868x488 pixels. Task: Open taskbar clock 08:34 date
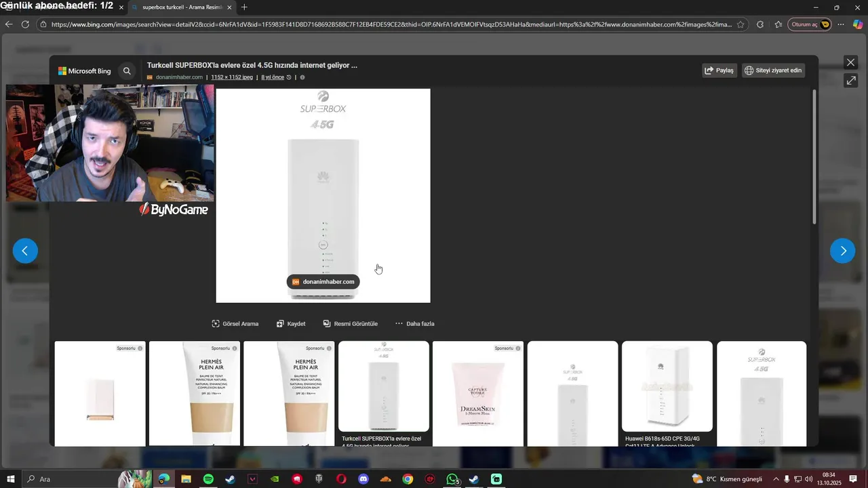[x=829, y=479]
